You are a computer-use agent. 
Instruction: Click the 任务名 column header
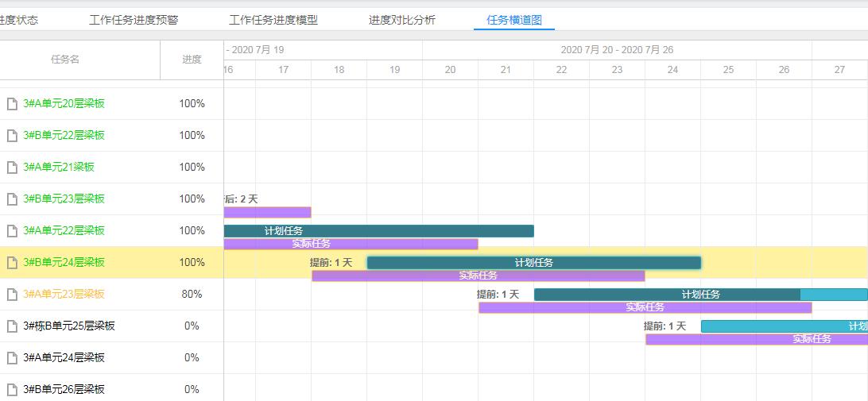64,60
